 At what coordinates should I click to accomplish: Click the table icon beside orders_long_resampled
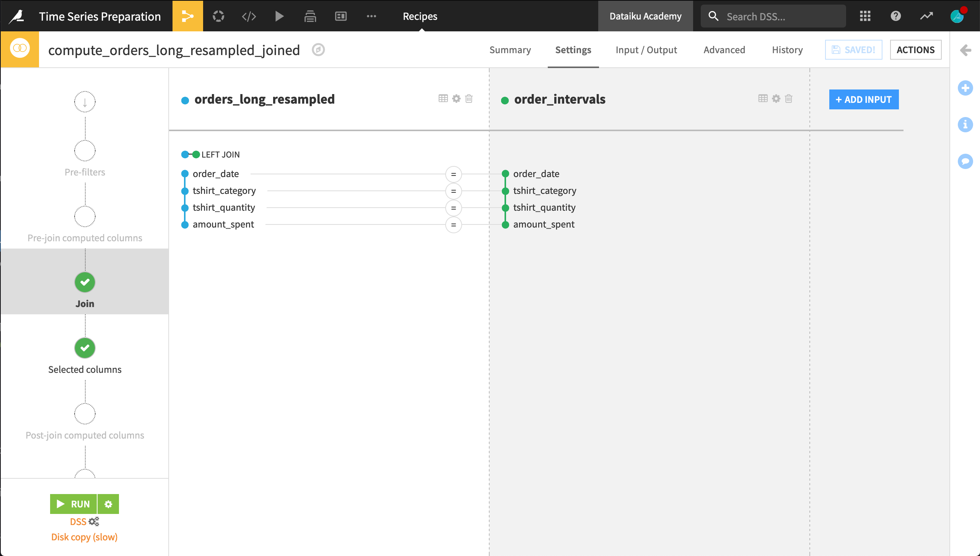[x=443, y=99]
